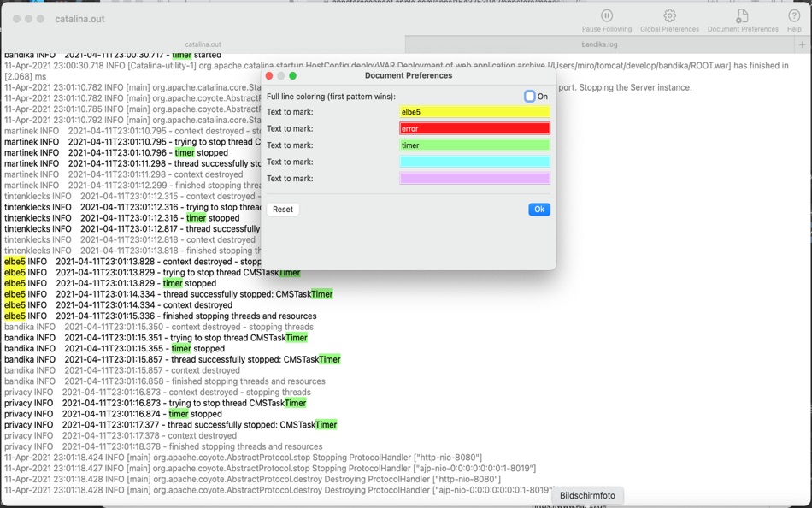
Task: Enable full line coloring checkbox
Action: (529, 96)
